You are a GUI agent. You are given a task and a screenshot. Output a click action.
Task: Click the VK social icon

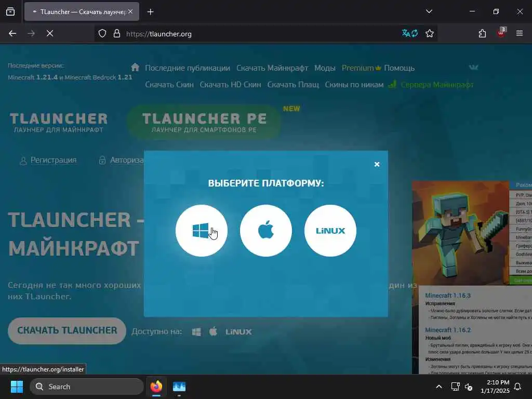pyautogui.click(x=474, y=67)
